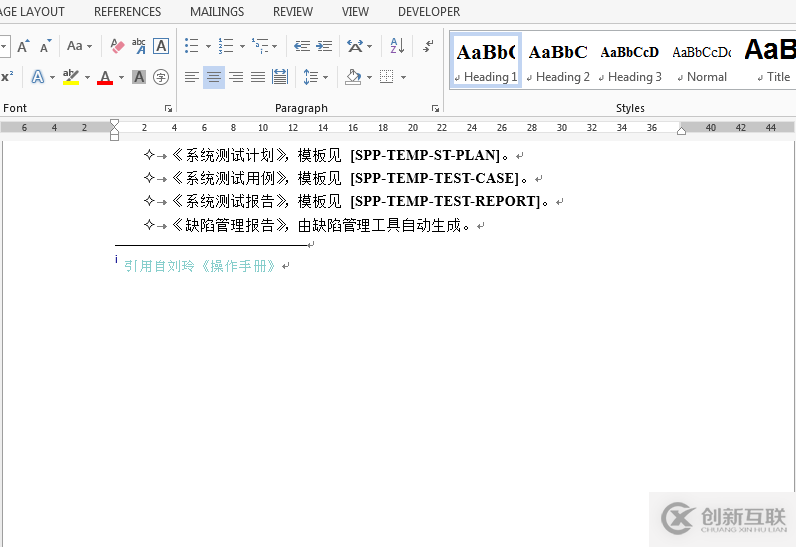Apply yellow text highlight color

point(71,77)
